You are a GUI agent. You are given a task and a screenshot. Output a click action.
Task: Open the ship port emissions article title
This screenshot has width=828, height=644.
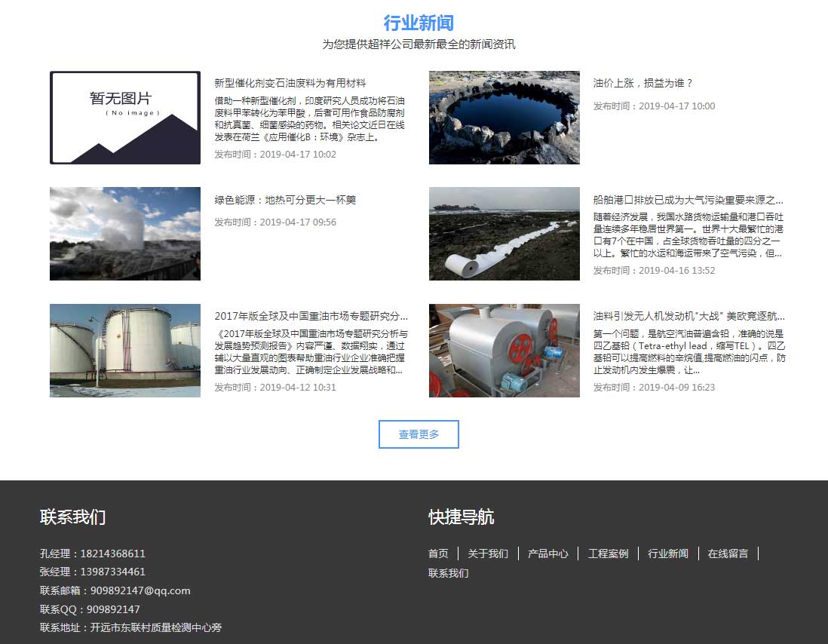coord(688,200)
